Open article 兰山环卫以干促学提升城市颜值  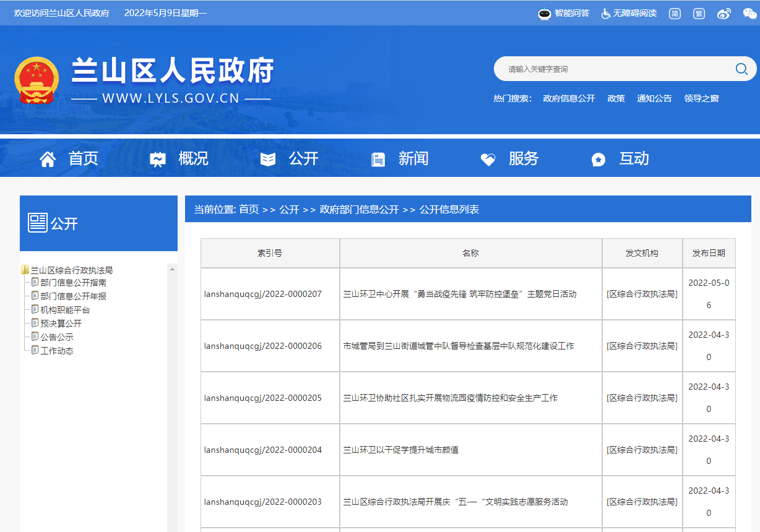click(x=401, y=450)
